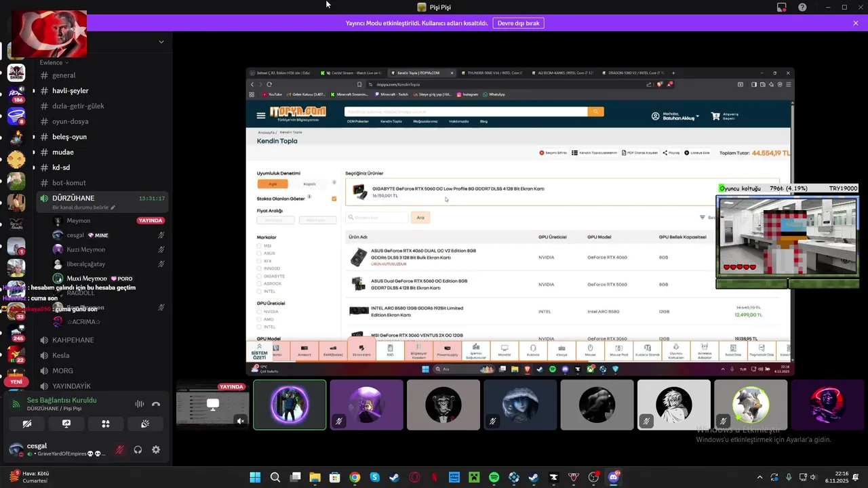Set channel status via Bir kanal durumu belirle

coord(84,207)
